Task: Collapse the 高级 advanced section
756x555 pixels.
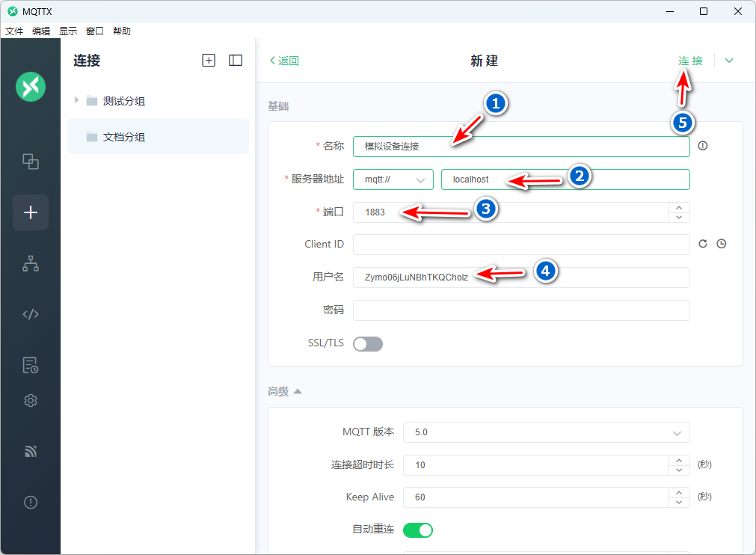Action: (285, 391)
